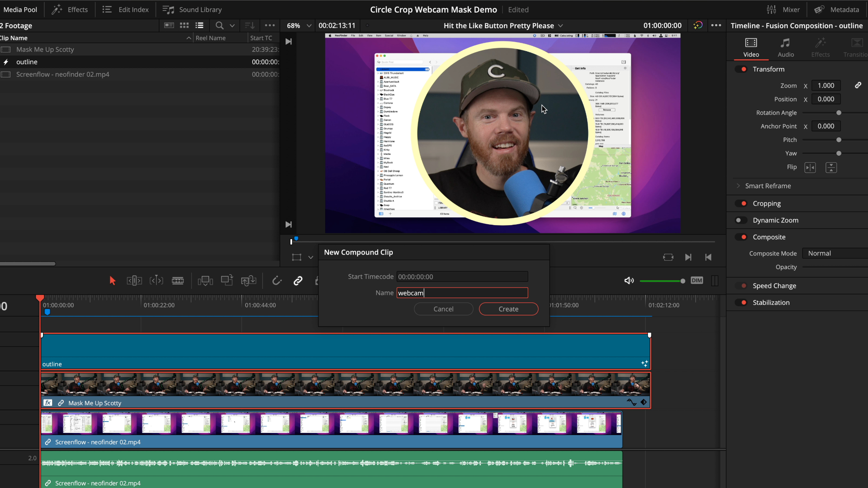
Task: Open the viewer zoom 68% dropdown
Action: [x=298, y=25]
